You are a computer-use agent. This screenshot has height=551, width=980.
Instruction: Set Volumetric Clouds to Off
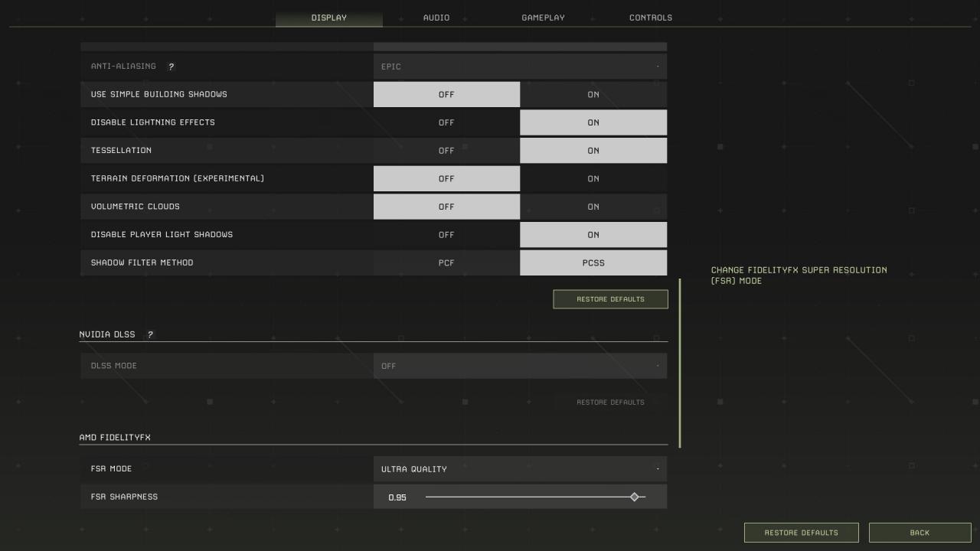(446, 207)
